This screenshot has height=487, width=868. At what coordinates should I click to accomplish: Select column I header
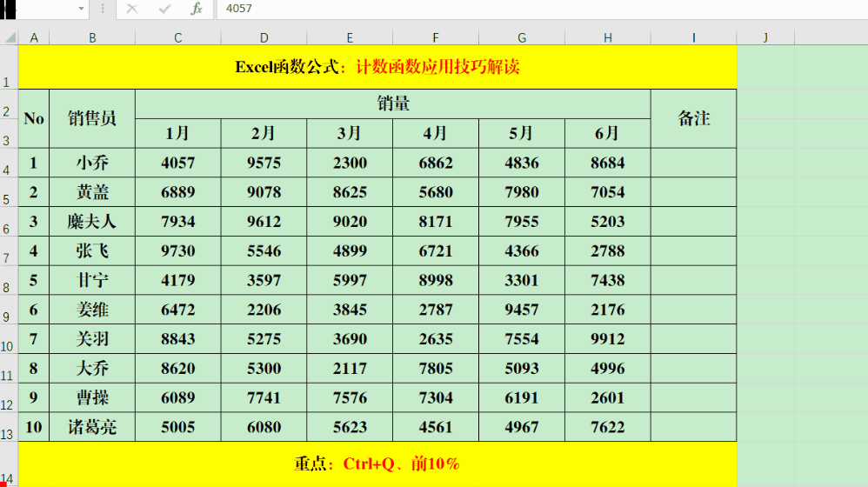(x=694, y=37)
